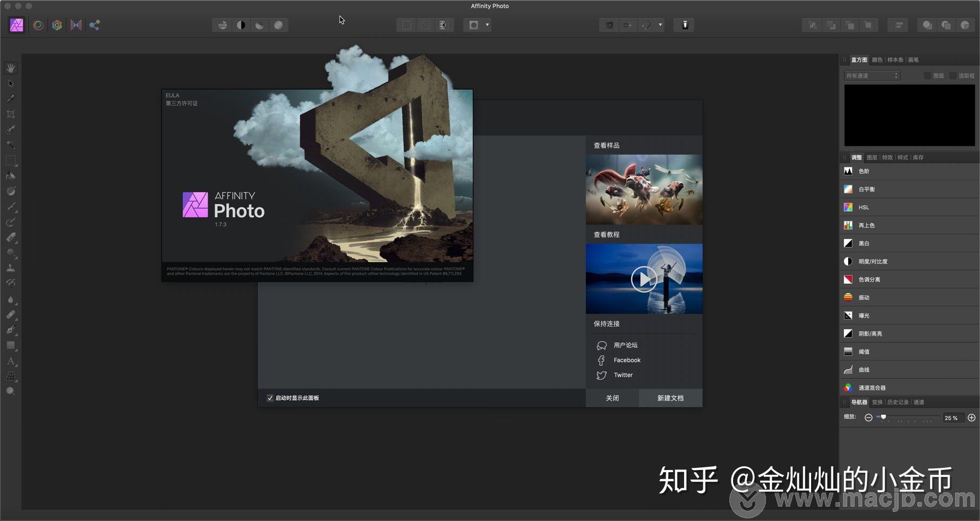Screen dimensions: 980x521
Task: Click the '第三方许可证' link on splash
Action: [182, 103]
